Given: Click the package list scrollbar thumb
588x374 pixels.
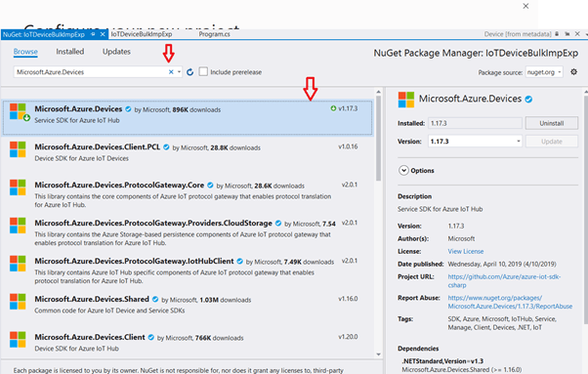Looking at the screenshot, I should (x=378, y=139).
